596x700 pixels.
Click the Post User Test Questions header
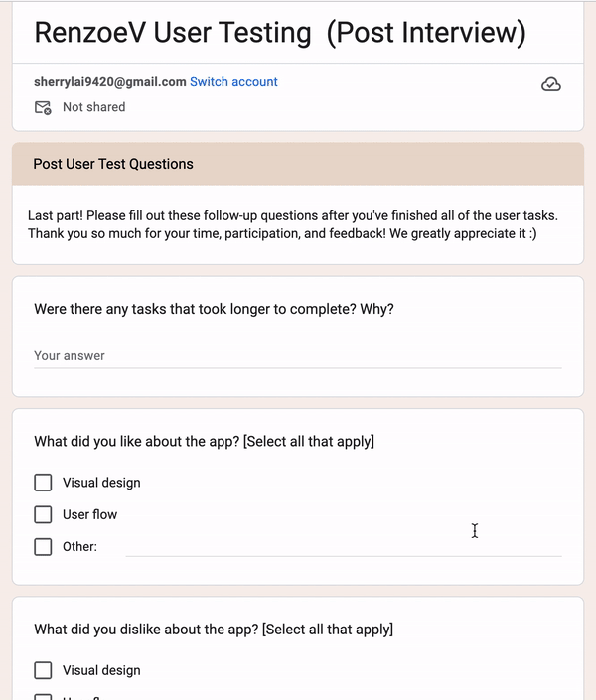pyautogui.click(x=113, y=164)
